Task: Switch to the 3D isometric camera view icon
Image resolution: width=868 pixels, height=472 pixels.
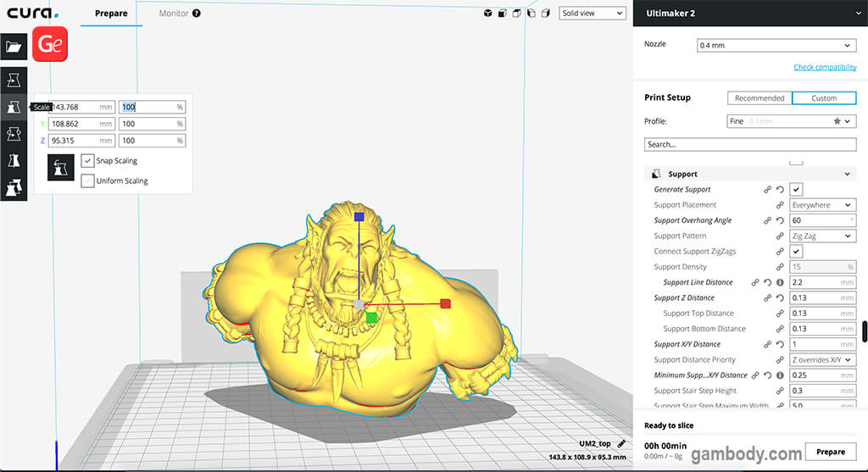Action: [488, 14]
